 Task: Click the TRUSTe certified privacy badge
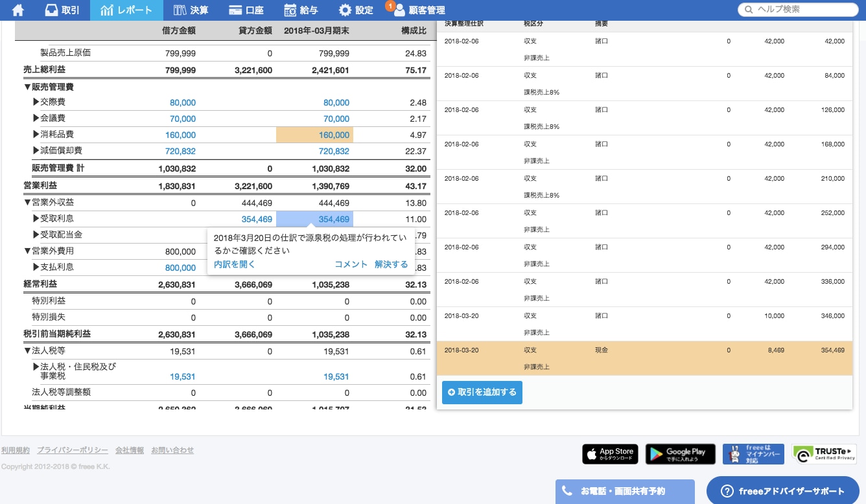824,454
